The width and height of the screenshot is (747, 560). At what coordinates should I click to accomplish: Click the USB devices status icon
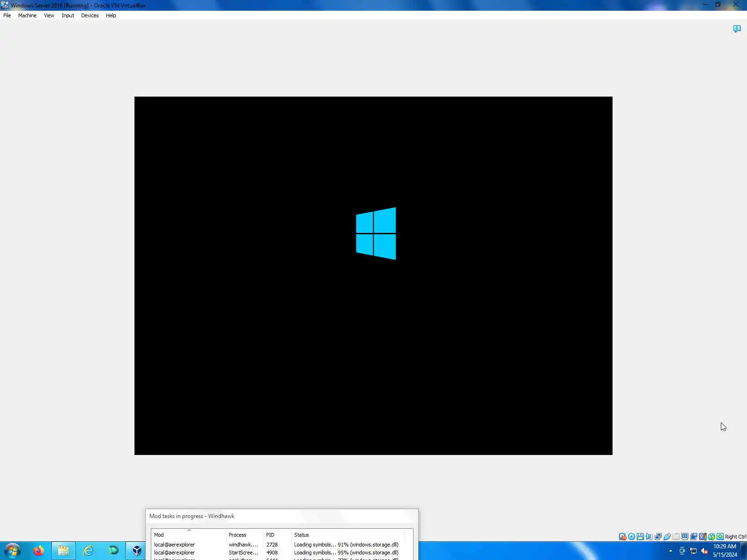pos(667,537)
